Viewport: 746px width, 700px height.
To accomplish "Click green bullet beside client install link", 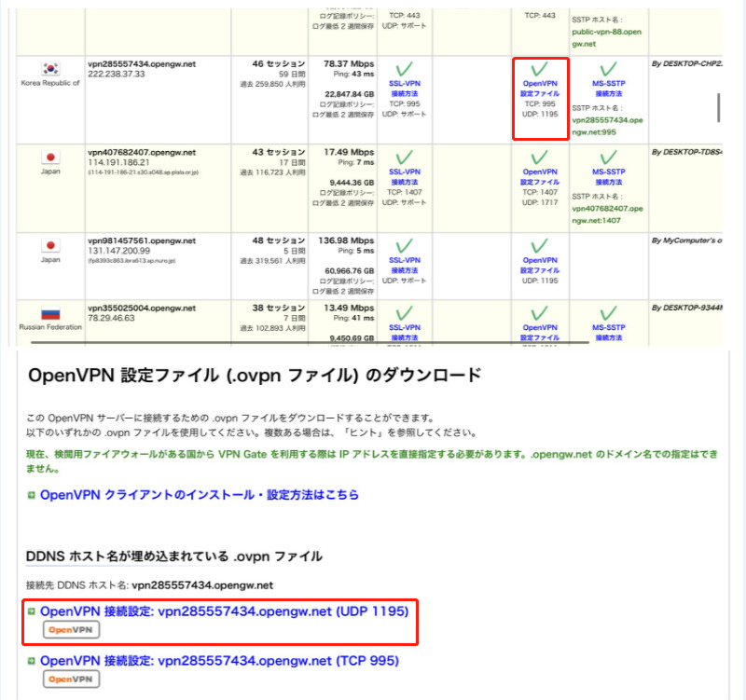I will (x=32, y=495).
